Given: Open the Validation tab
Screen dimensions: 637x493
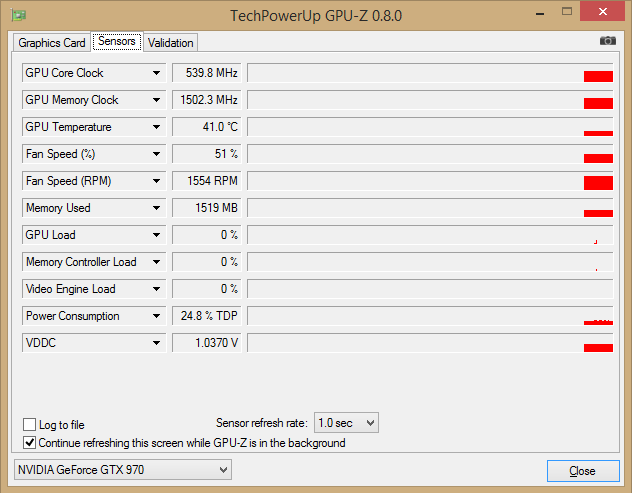Looking at the screenshot, I should pos(171,43).
